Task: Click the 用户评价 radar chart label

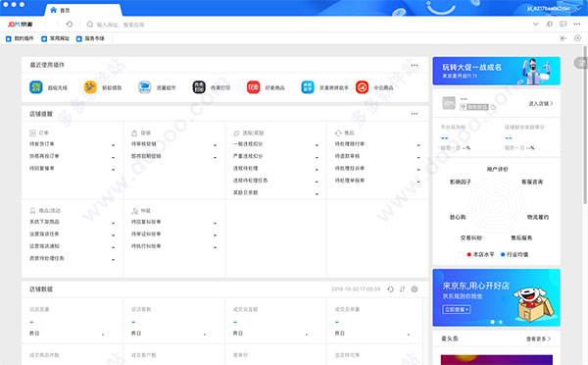Action: (497, 170)
